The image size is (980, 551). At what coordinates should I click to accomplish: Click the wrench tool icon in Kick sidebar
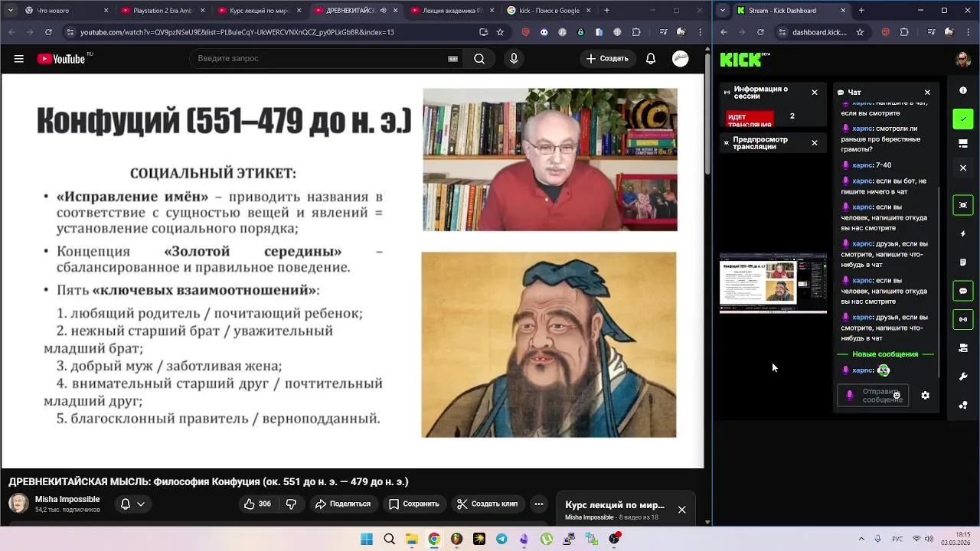coord(963,377)
